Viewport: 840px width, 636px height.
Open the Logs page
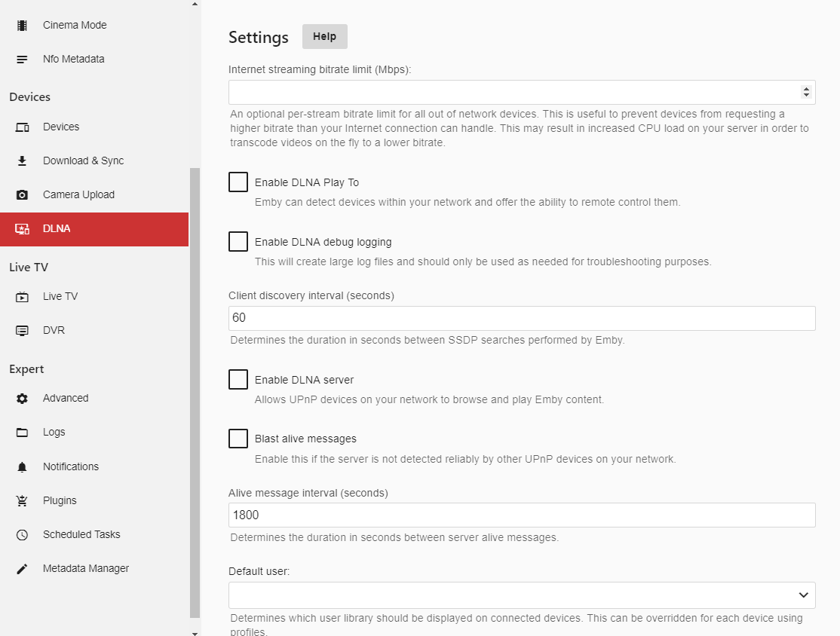94,432
